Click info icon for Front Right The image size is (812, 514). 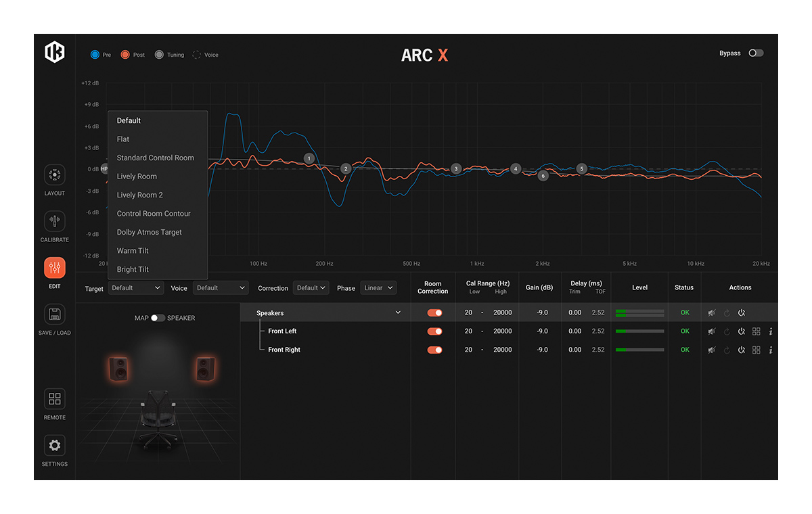click(x=771, y=350)
